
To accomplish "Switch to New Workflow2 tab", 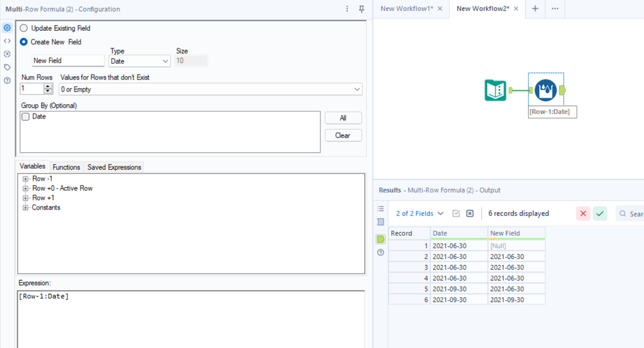I will pyautogui.click(x=483, y=8).
